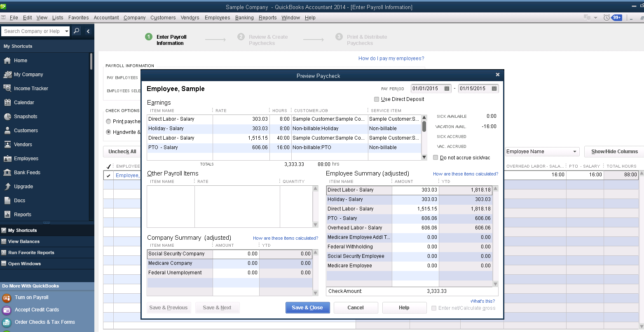This screenshot has width=644, height=332.
Task: Click the search magnifier icon
Action: pyautogui.click(x=77, y=31)
